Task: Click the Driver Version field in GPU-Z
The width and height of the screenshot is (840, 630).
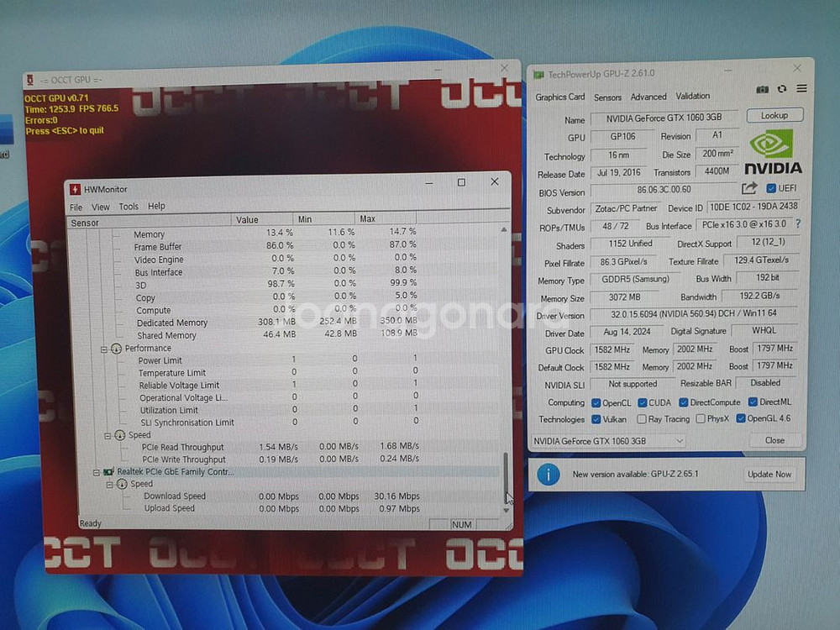Action: click(x=693, y=313)
